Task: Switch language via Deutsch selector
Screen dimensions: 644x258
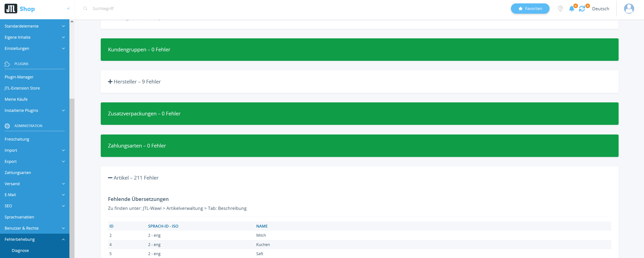Action: click(x=600, y=9)
